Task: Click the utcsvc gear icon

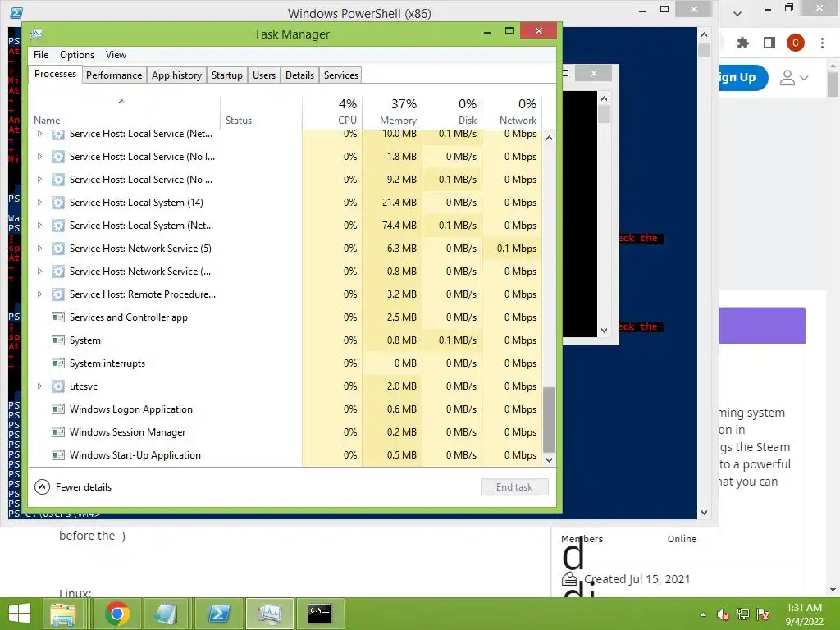Action: (58, 386)
